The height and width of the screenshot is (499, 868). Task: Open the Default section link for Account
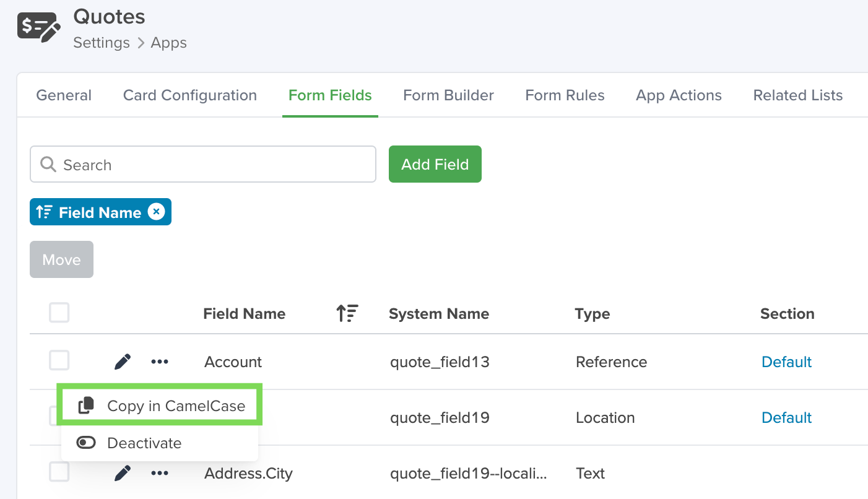pos(786,362)
